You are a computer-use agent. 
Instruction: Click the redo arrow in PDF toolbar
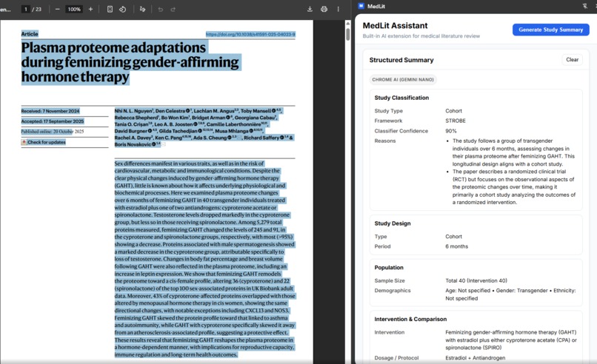[173, 9]
